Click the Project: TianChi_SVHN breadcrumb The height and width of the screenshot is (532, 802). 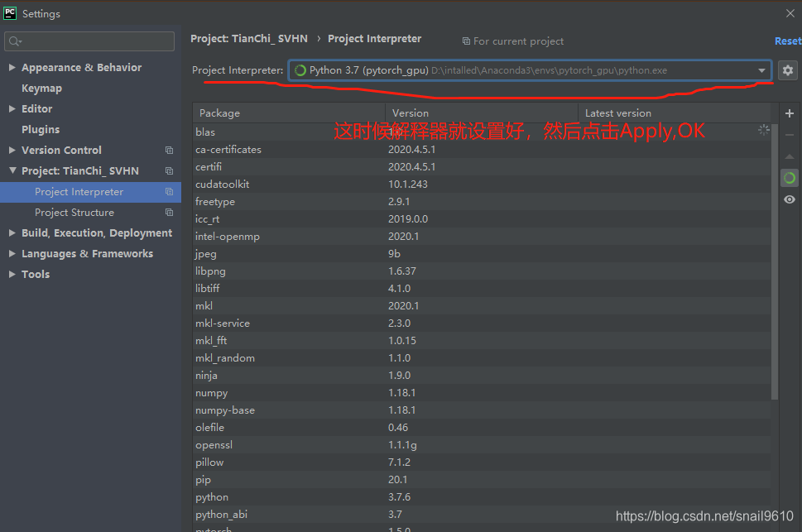249,39
